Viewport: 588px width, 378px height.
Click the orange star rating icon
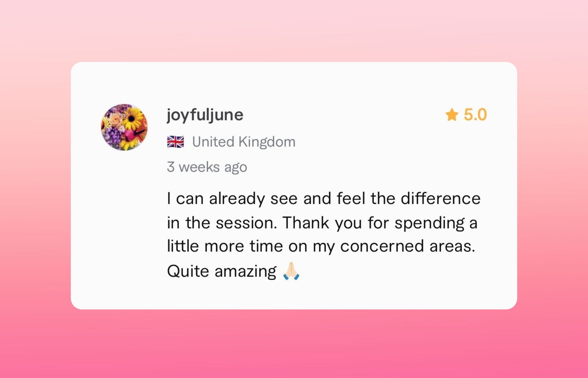[452, 115]
